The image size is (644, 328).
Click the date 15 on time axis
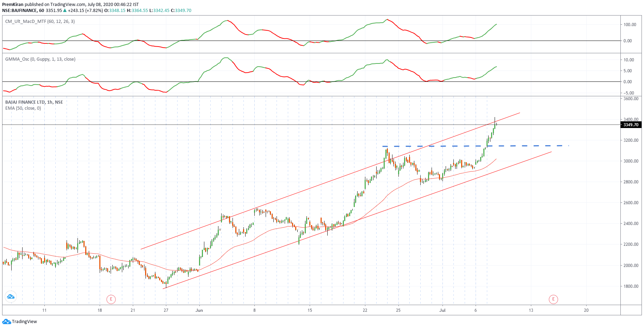(310, 310)
